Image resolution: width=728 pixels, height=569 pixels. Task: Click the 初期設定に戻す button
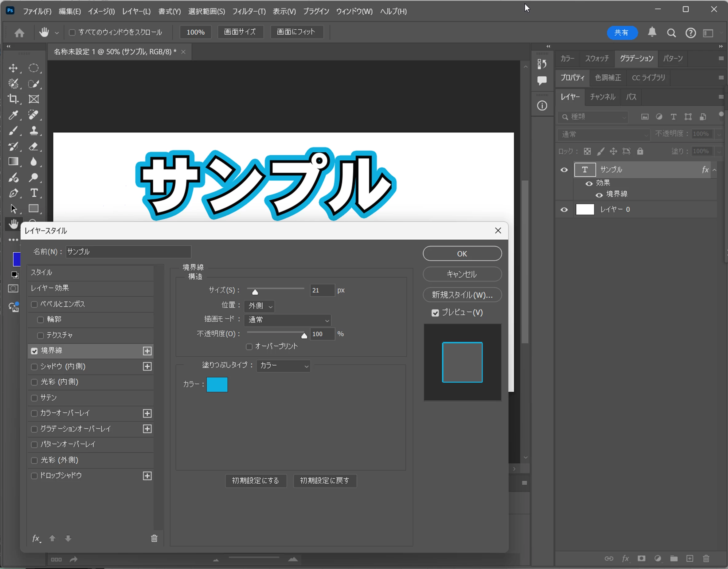tap(325, 481)
